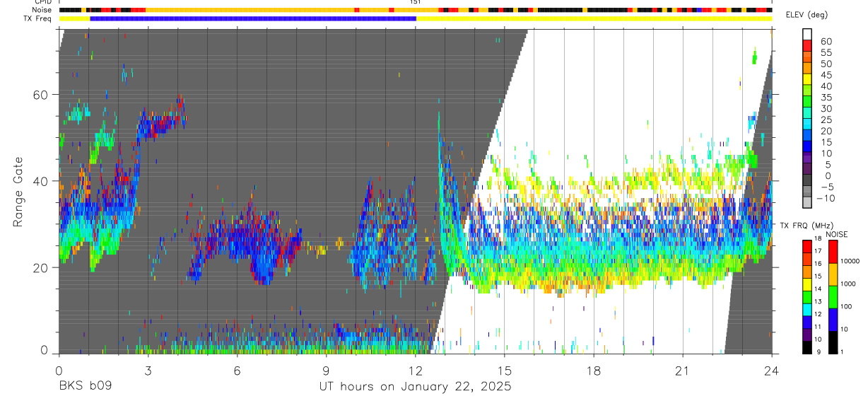Click the '20' tick on Range Gate axis
The height and width of the screenshot is (401, 868).
coord(41,267)
